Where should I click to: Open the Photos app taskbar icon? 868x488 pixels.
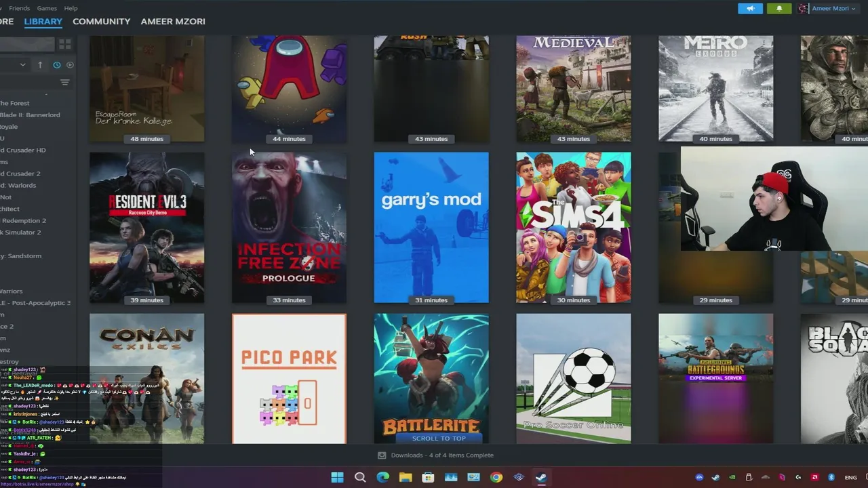[x=451, y=477]
